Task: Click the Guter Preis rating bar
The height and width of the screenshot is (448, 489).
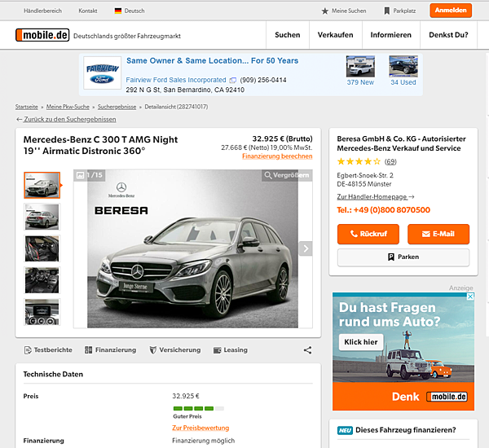Action: 199,408
